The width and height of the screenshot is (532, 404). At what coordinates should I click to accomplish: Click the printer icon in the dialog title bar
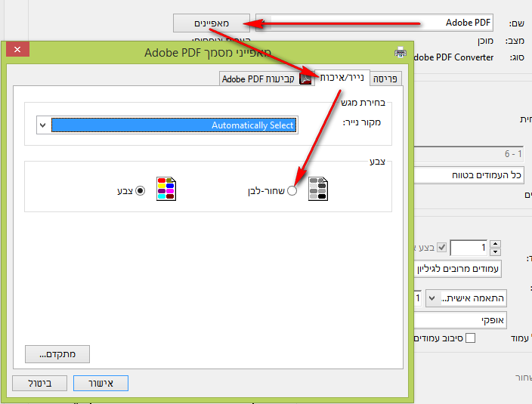pos(401,53)
